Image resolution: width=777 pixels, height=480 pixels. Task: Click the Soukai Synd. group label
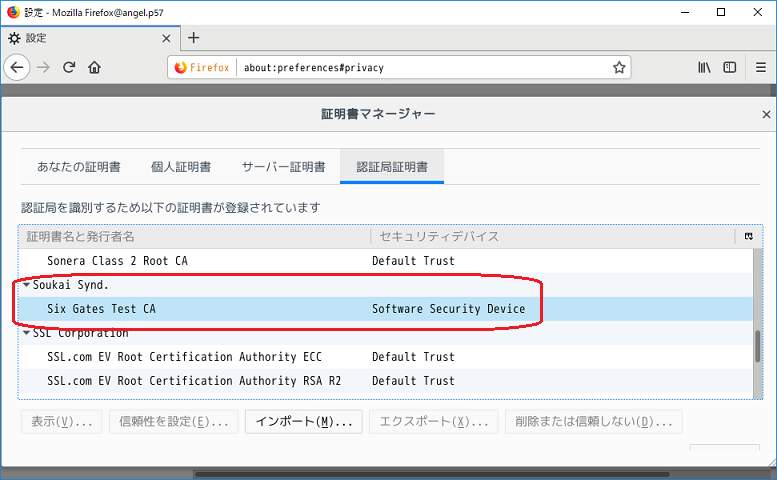pyautogui.click(x=70, y=285)
